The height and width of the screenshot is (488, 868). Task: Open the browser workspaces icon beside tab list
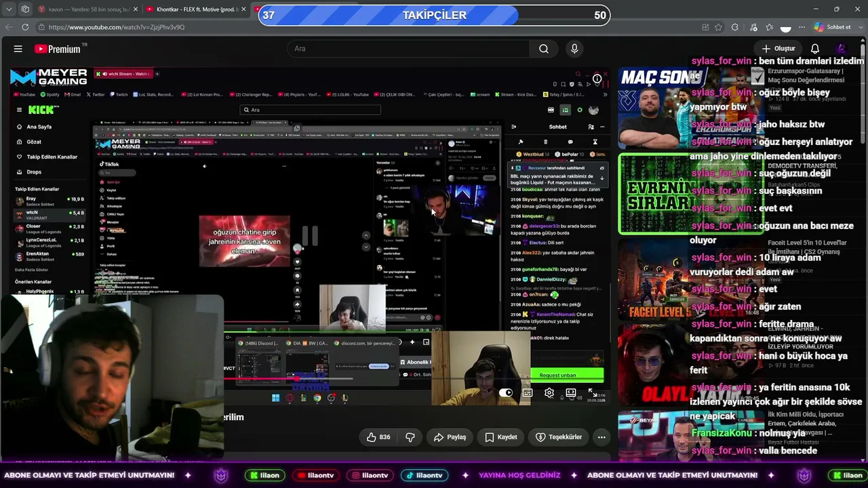25,9
